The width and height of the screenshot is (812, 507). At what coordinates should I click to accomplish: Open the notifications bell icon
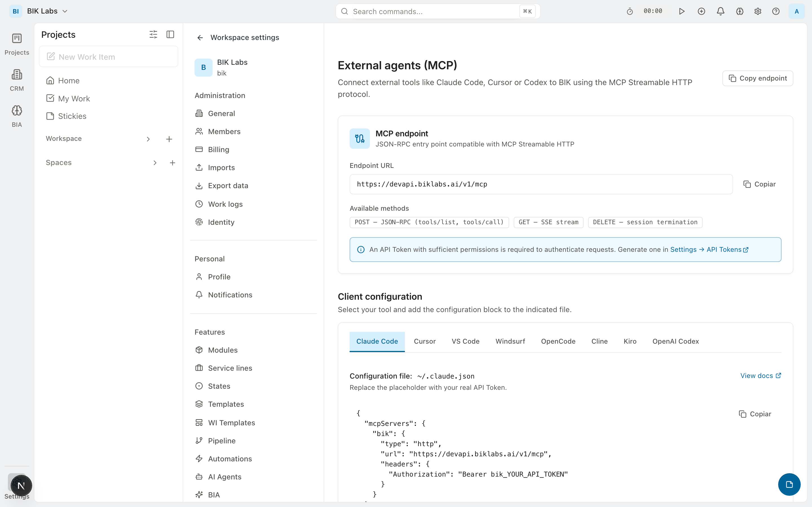[x=720, y=11]
